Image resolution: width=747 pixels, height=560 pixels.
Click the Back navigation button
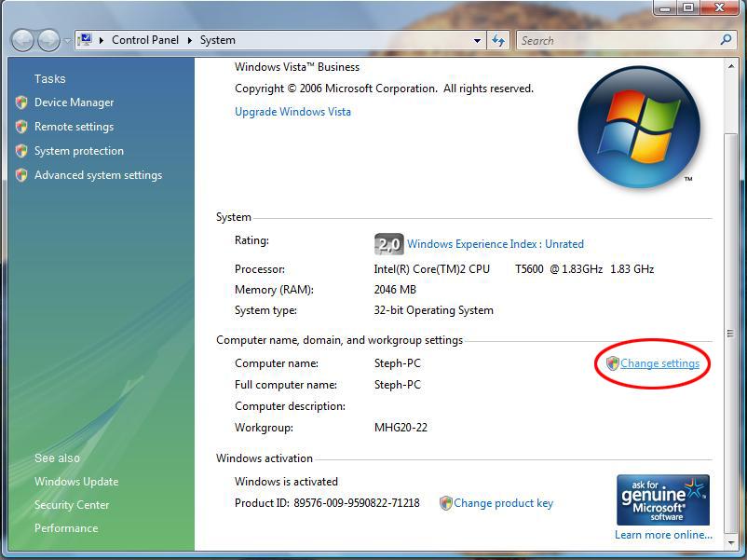(x=22, y=40)
